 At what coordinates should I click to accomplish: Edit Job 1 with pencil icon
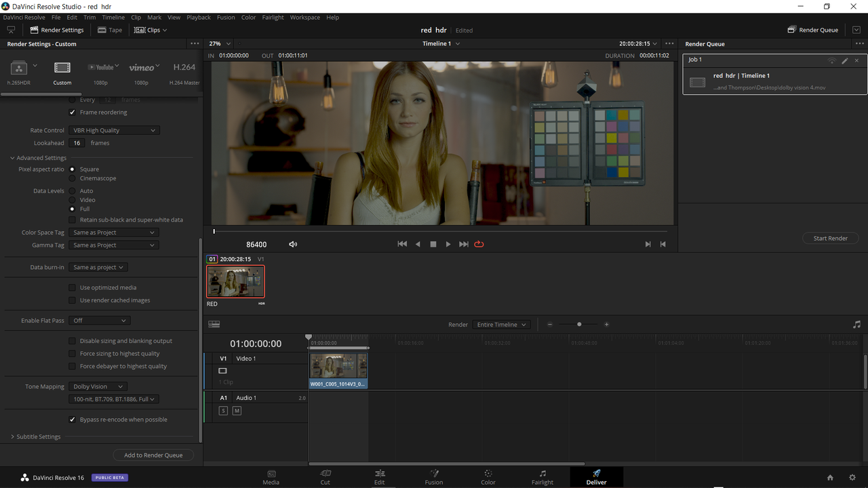(x=845, y=60)
